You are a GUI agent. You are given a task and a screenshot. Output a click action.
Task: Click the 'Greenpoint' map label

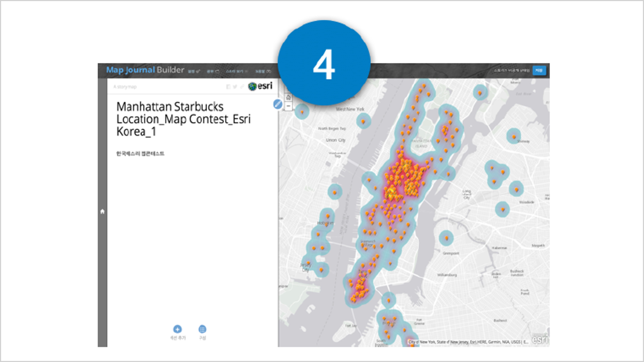point(451,254)
